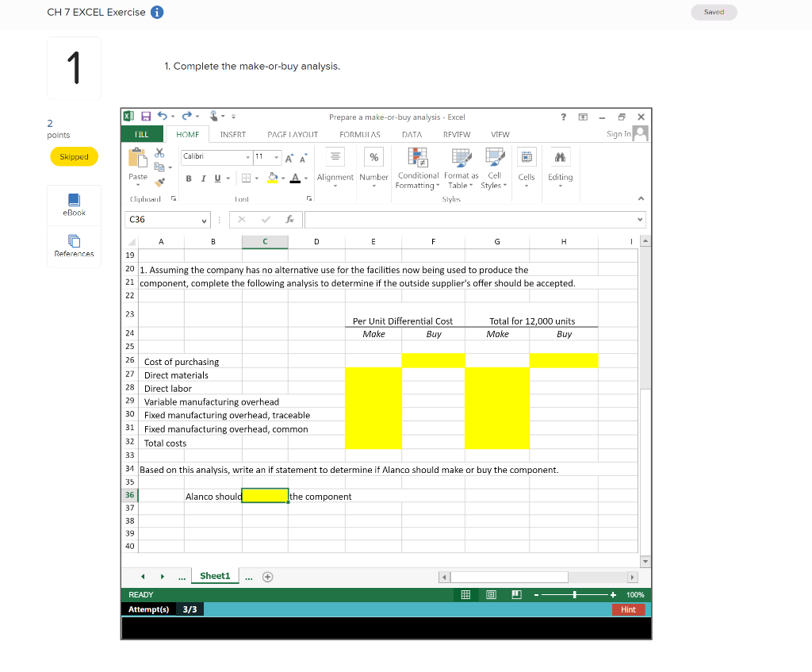Decrease font size with small A icon
The height and width of the screenshot is (672, 812).
pyautogui.click(x=304, y=158)
